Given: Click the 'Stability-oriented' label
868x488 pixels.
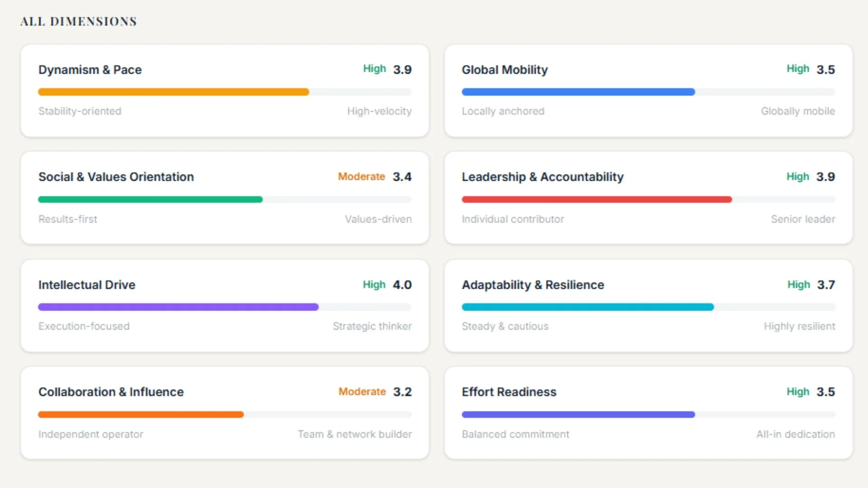Looking at the screenshot, I should click(80, 111).
